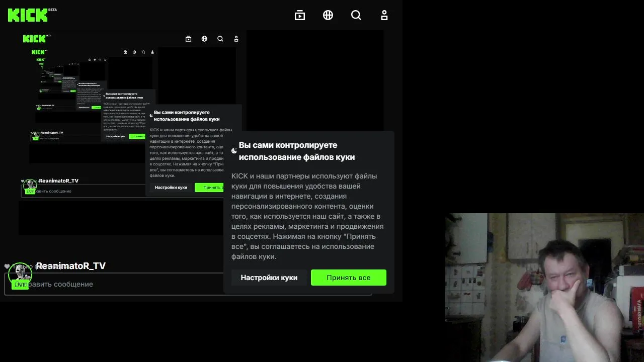Open the browse icon in the main header
This screenshot has width=644, height=362.
pyautogui.click(x=300, y=15)
